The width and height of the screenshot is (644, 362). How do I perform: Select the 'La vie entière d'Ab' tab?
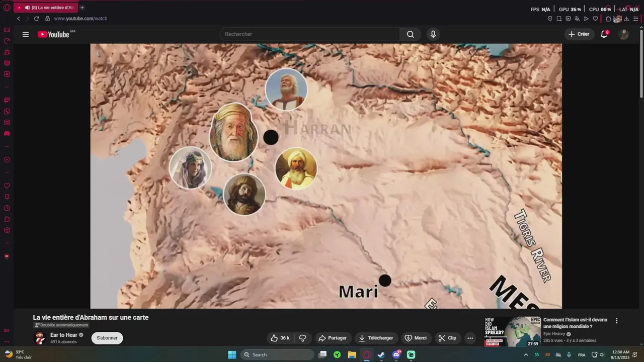pos(46,8)
